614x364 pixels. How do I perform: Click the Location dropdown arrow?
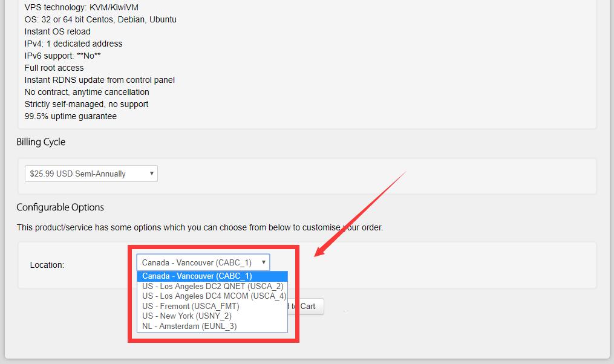click(264, 262)
